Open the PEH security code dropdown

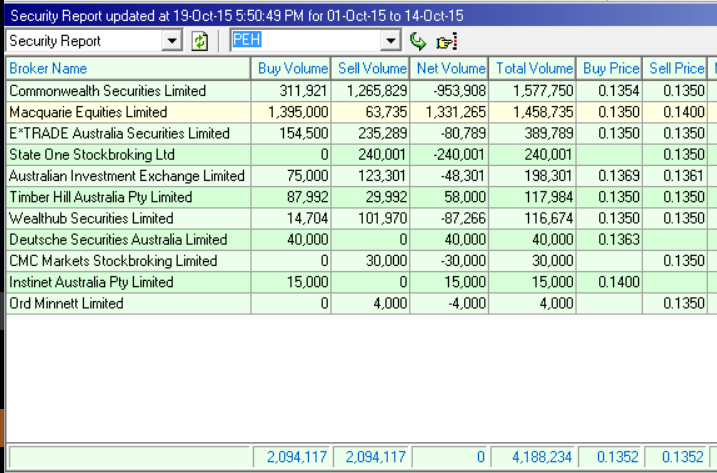(x=391, y=41)
